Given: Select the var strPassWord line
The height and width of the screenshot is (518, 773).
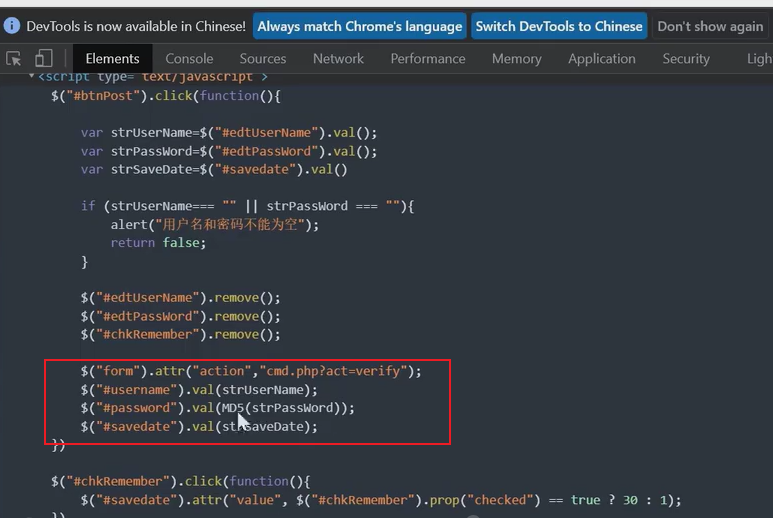Looking at the screenshot, I should 229,151.
